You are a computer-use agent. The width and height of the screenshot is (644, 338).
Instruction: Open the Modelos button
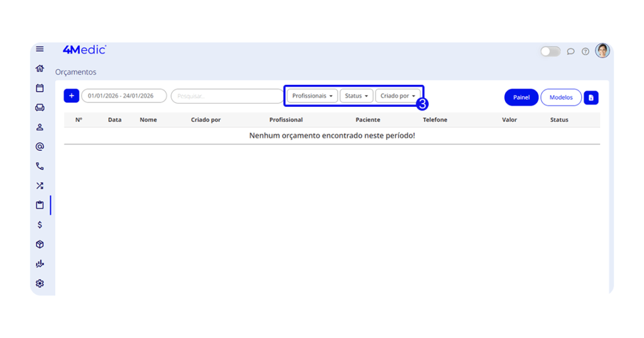[x=561, y=97]
